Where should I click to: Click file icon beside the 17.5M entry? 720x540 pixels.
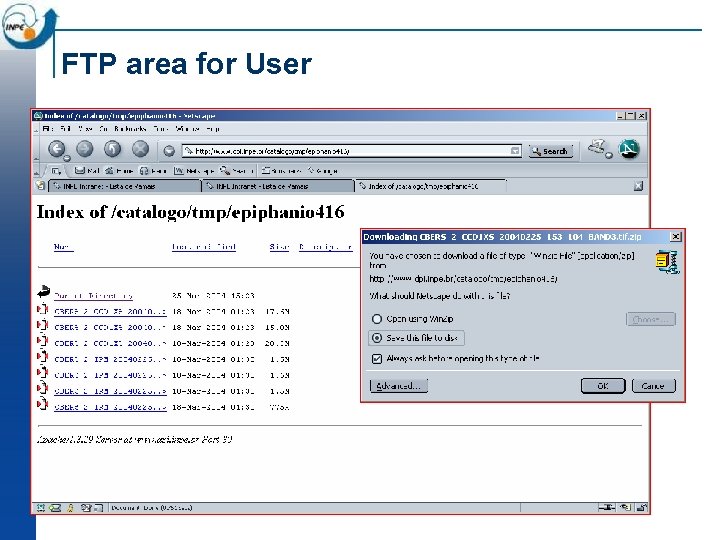(x=43, y=309)
